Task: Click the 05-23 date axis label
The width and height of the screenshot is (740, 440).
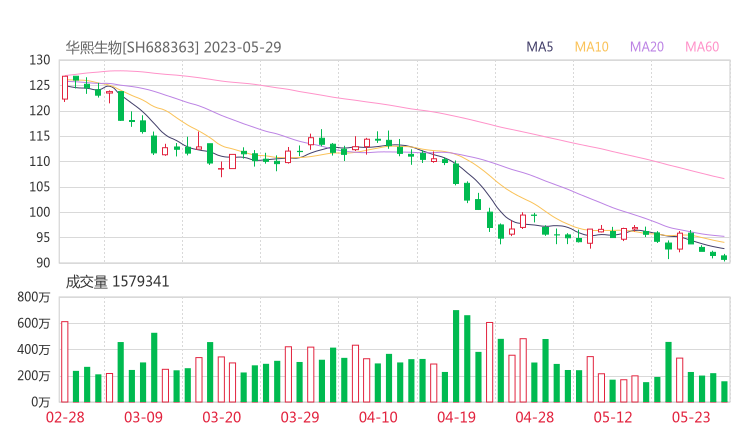Action: (691, 417)
